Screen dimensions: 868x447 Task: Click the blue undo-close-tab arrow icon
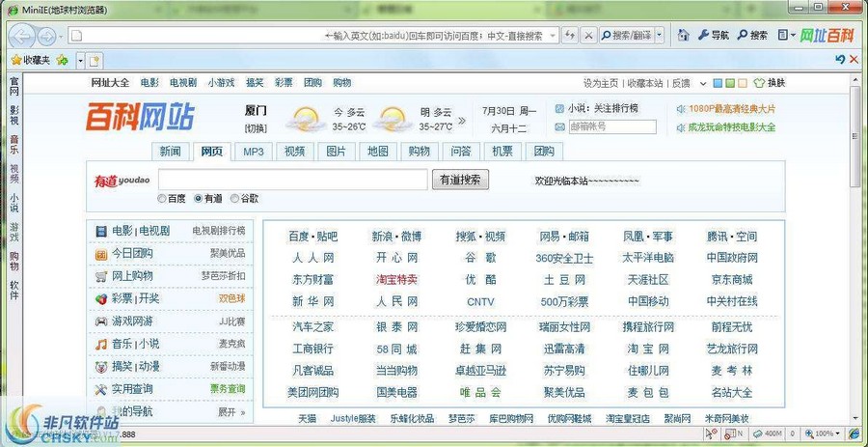pos(839,59)
